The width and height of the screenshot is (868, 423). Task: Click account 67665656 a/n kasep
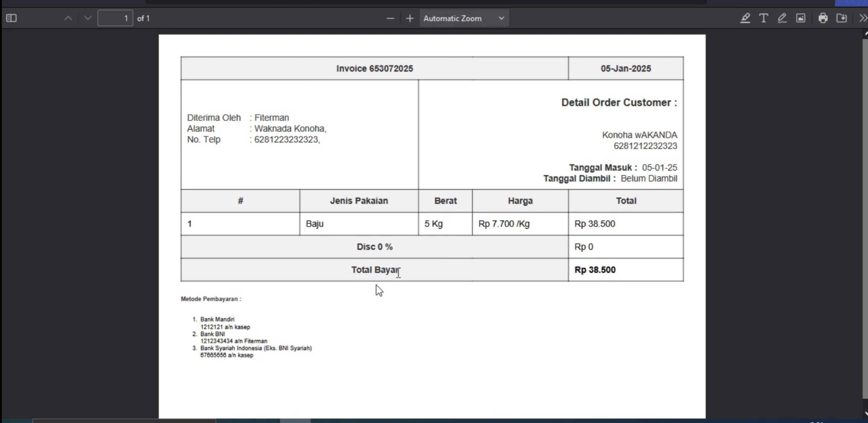(227, 355)
